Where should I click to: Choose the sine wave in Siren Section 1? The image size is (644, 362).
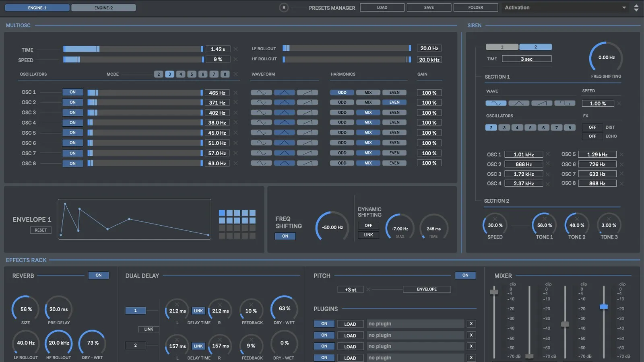(496, 103)
